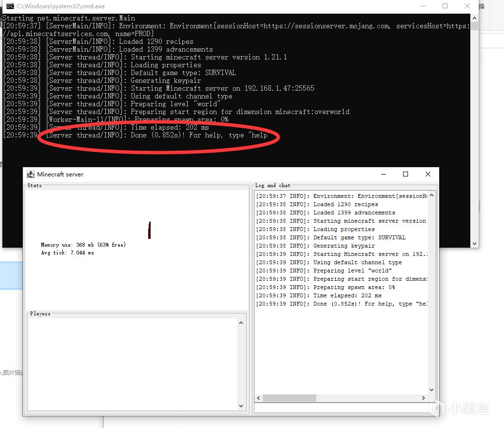Click the empty Players list box
Image resolution: width=504 pixels, height=428 pixels.
pyautogui.click(x=133, y=364)
